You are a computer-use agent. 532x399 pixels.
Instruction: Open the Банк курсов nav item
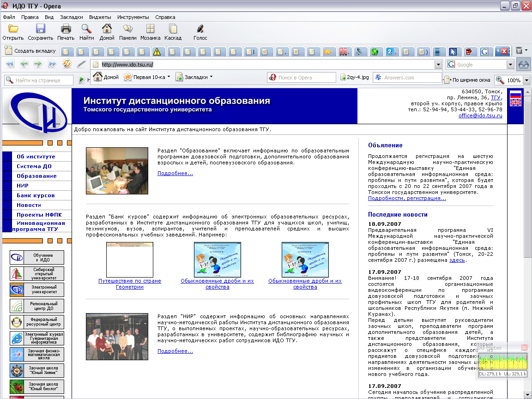click(x=36, y=195)
